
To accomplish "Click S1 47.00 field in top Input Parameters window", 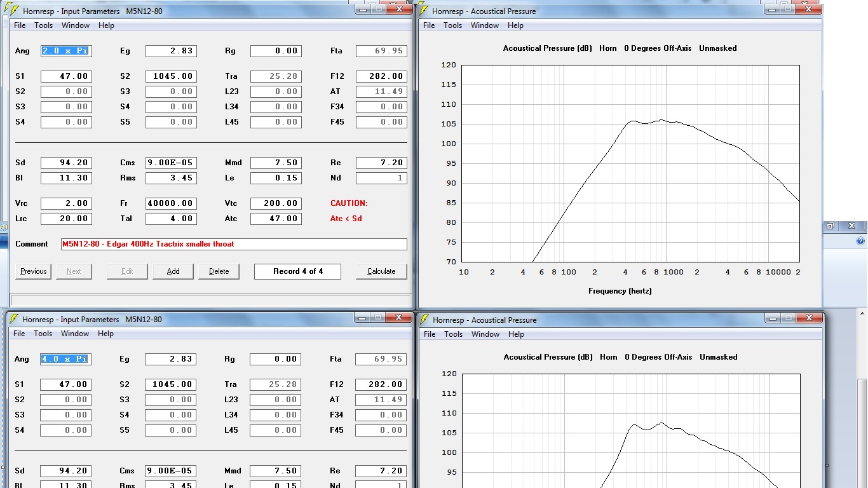I will pos(66,76).
